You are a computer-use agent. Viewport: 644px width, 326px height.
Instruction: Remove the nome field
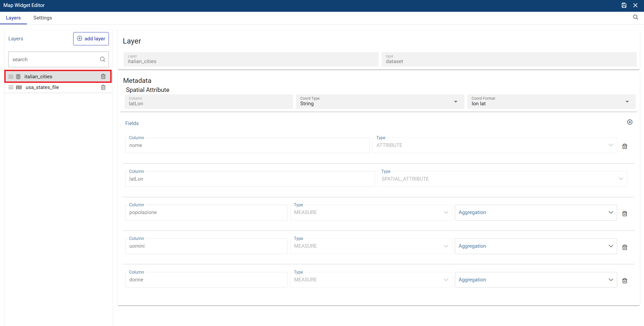tap(625, 146)
